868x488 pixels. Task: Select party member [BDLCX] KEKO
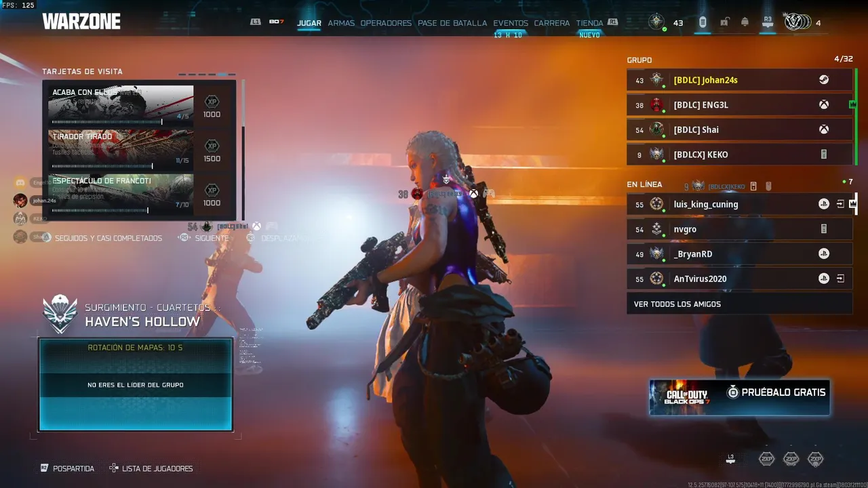(x=739, y=155)
